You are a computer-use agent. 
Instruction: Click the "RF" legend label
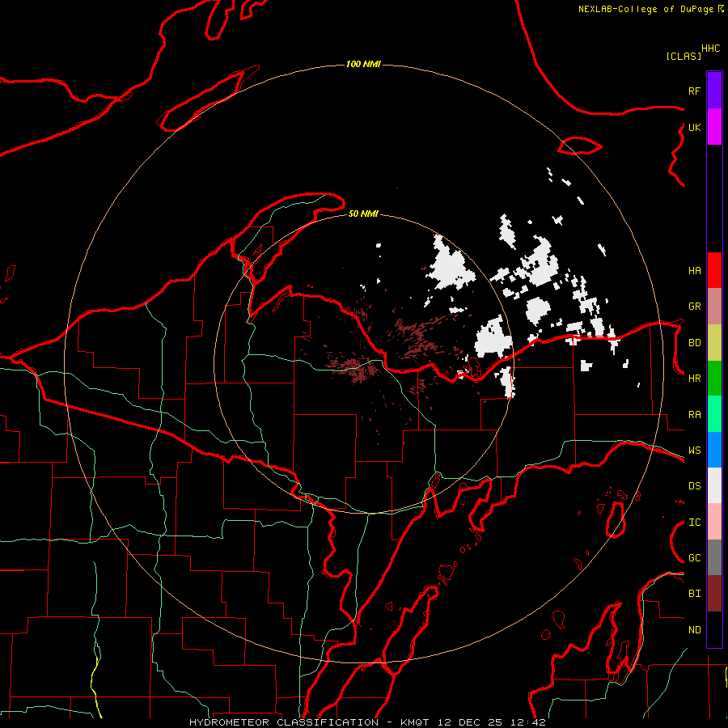694,91
